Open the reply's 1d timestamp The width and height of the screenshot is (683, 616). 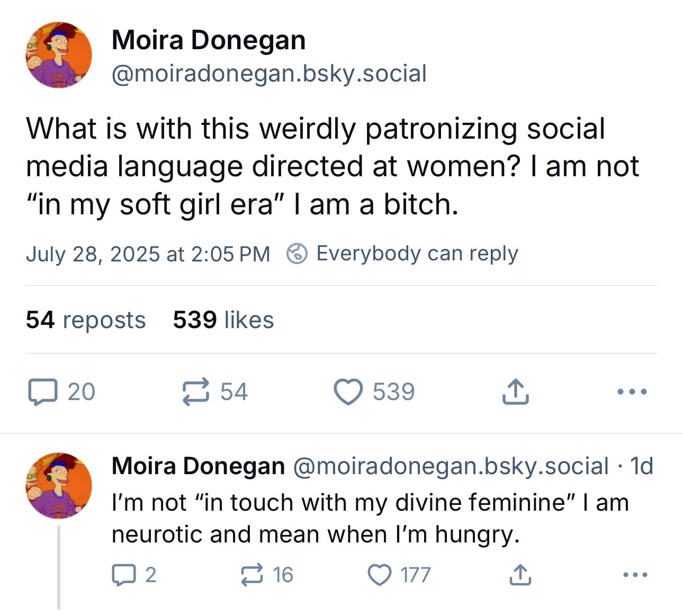click(642, 466)
